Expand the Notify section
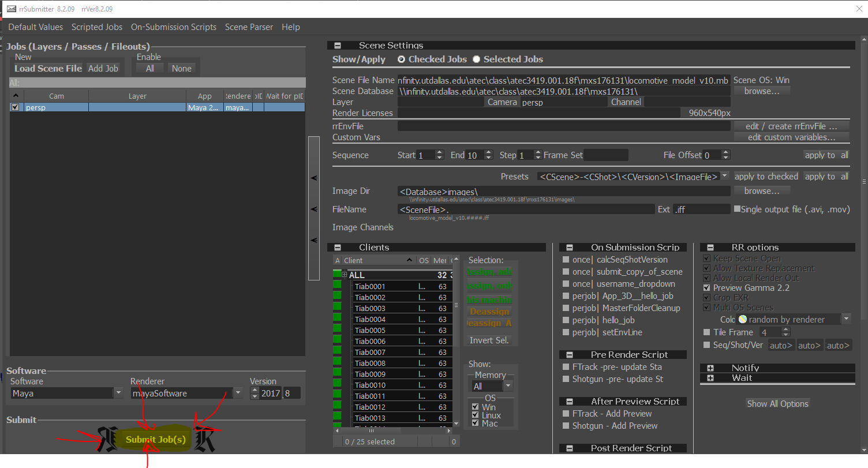 (710, 368)
